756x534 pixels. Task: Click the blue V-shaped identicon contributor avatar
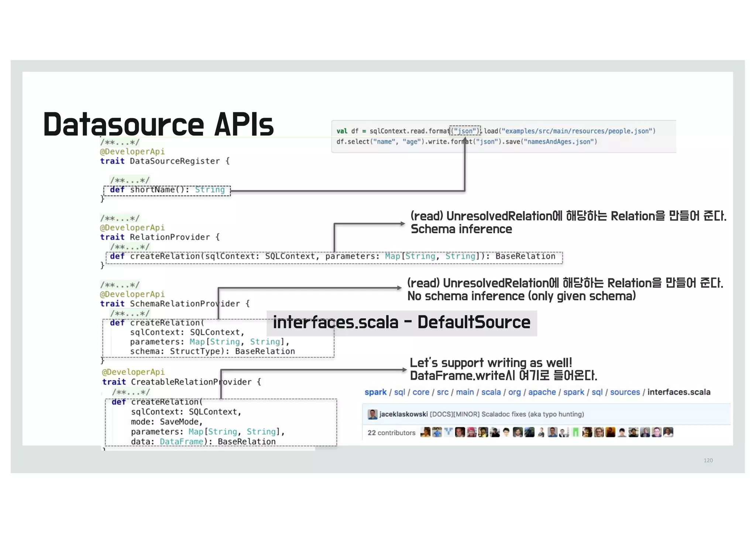pos(449,432)
